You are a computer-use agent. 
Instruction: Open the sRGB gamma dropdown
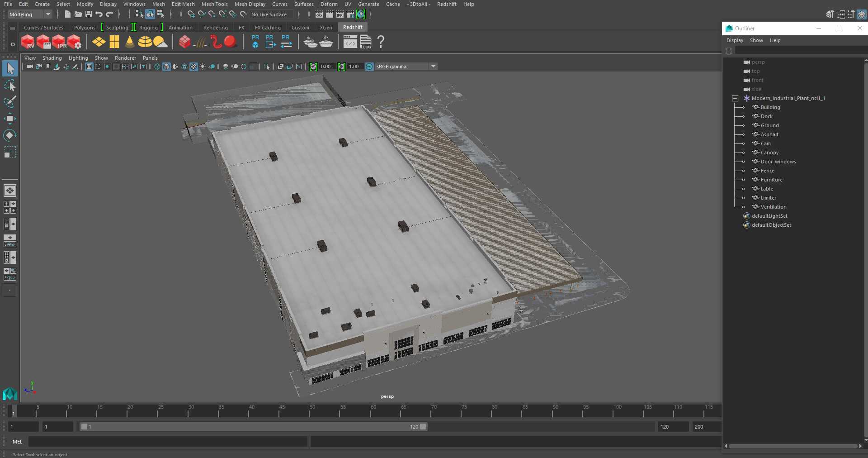pyautogui.click(x=406, y=67)
